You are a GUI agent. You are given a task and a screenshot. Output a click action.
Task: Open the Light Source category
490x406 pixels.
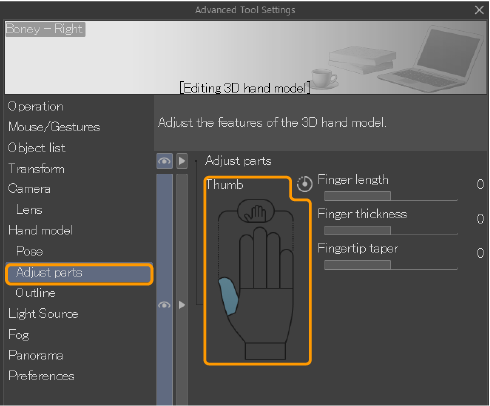tap(43, 314)
